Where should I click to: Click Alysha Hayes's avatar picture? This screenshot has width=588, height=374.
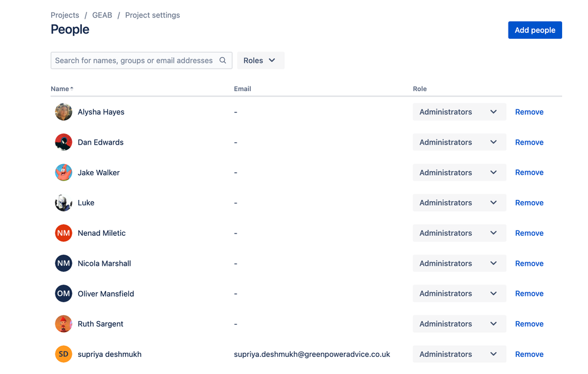pyautogui.click(x=63, y=112)
